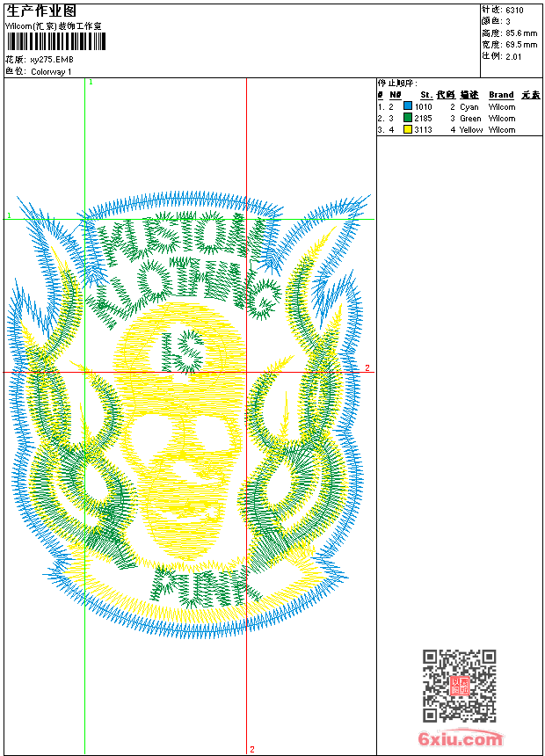The width and height of the screenshot is (545, 756).
Task: Open the 6xiu.com watermark link
Action: click(x=460, y=739)
